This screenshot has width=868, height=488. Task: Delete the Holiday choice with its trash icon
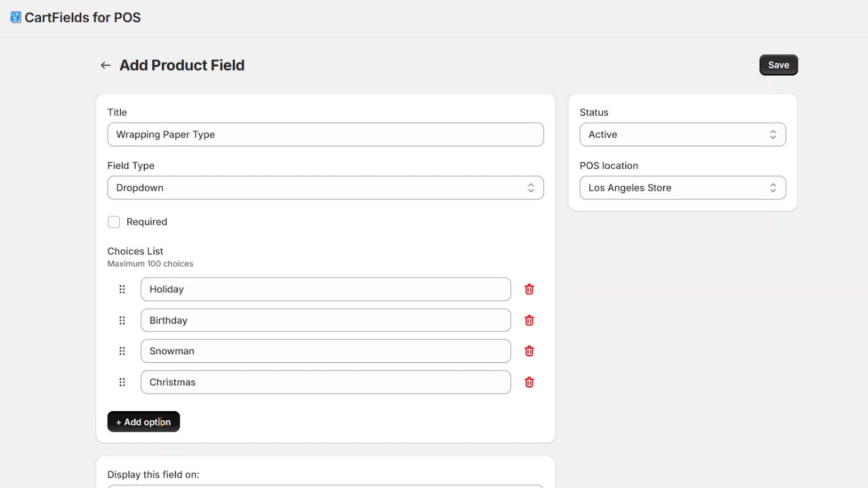(x=529, y=289)
